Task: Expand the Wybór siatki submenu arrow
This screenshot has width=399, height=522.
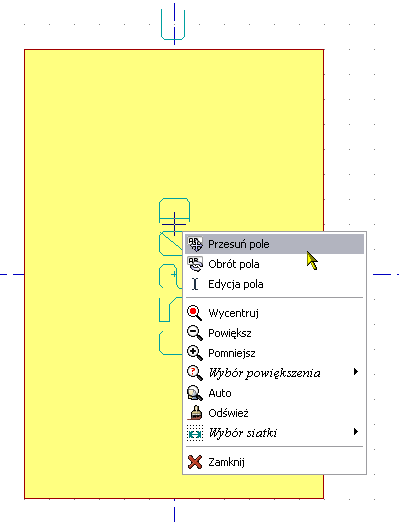Action: tap(356, 432)
